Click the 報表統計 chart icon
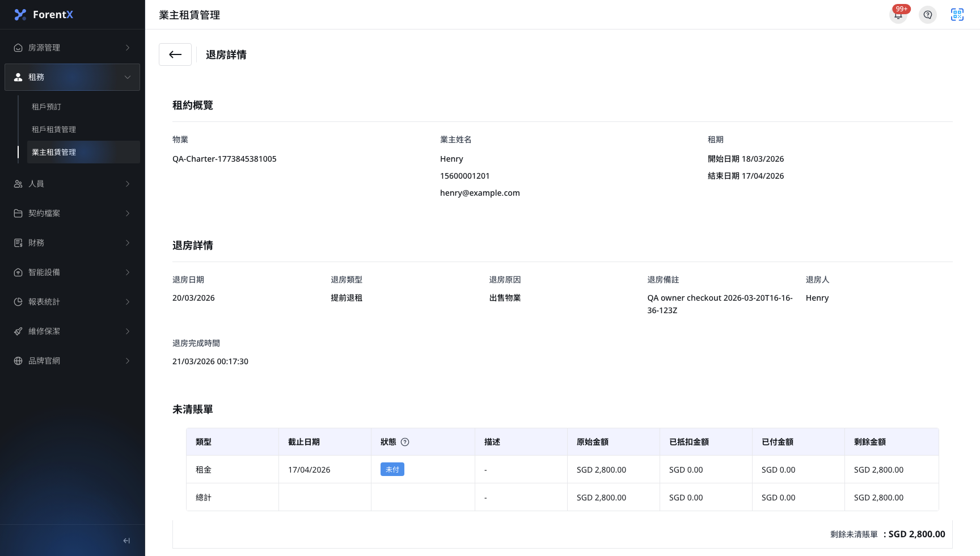Image resolution: width=980 pixels, height=556 pixels. 18,302
